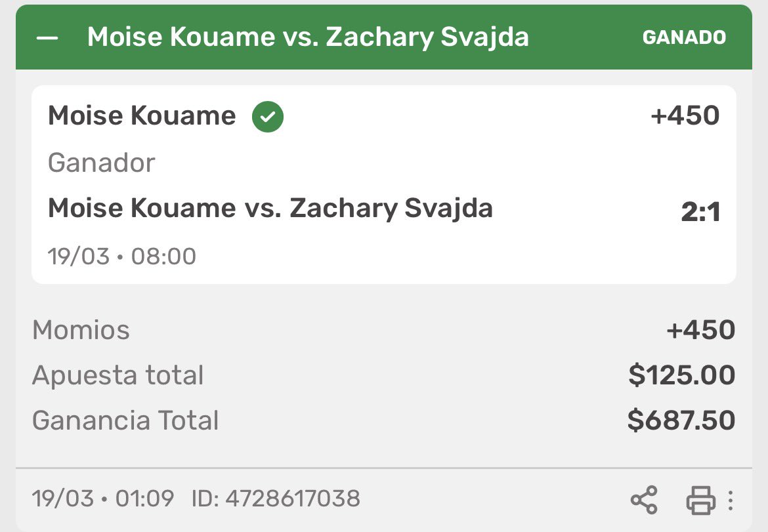Image resolution: width=768 pixels, height=532 pixels.
Task: Print the bet ticket
Action: tap(700, 501)
